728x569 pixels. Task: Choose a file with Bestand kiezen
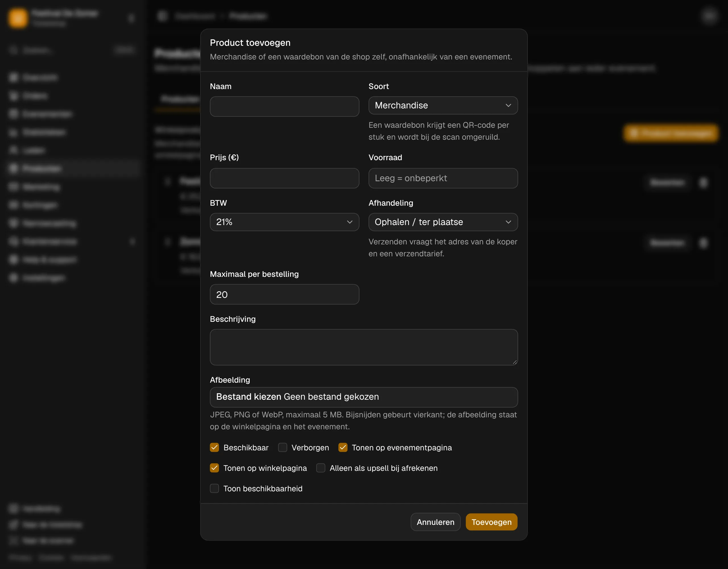tap(249, 397)
